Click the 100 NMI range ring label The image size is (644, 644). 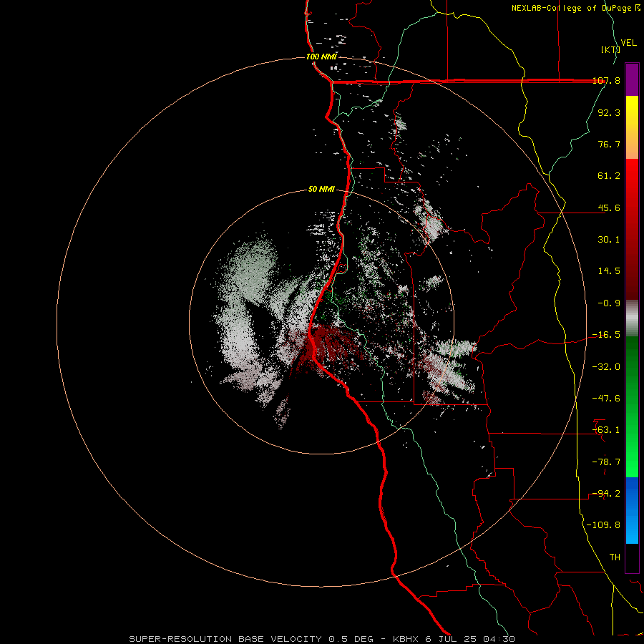pos(321,57)
